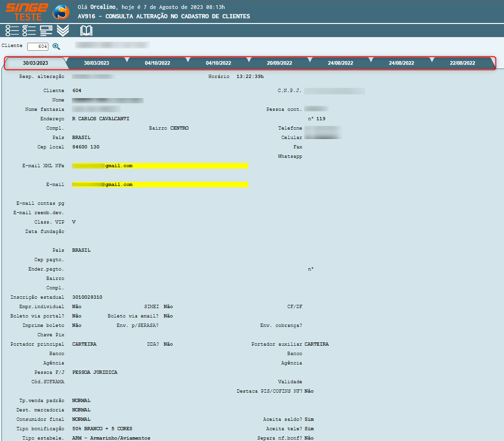
Task: Open the record search card icon
Action: (x=46, y=31)
